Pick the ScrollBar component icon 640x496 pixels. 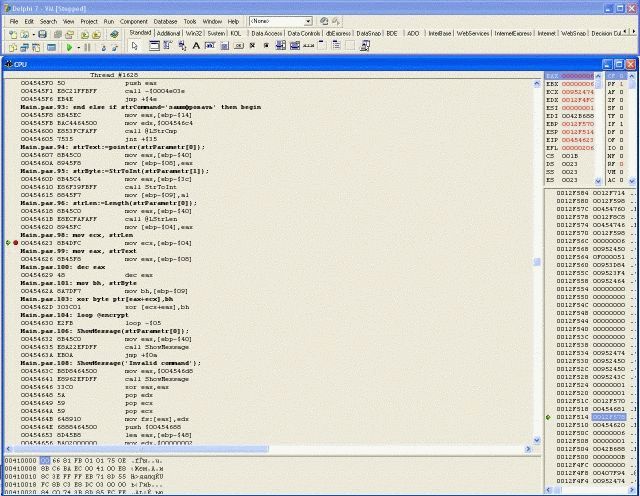309,46
